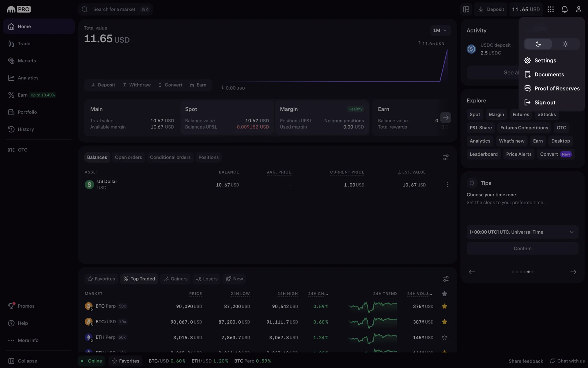This screenshot has height=368, width=588.
Task: Unfavorite BTC Perp star in market row
Action: point(444,306)
